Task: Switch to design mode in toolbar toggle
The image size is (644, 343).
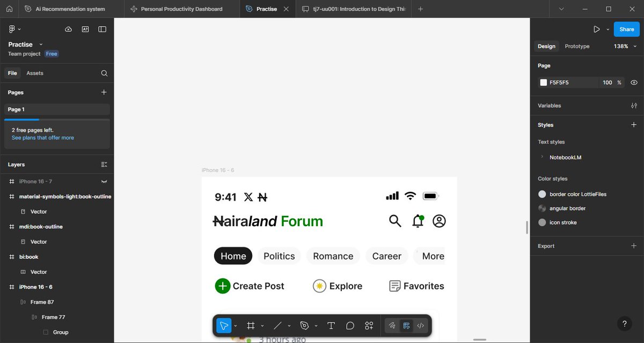Action: (407, 325)
